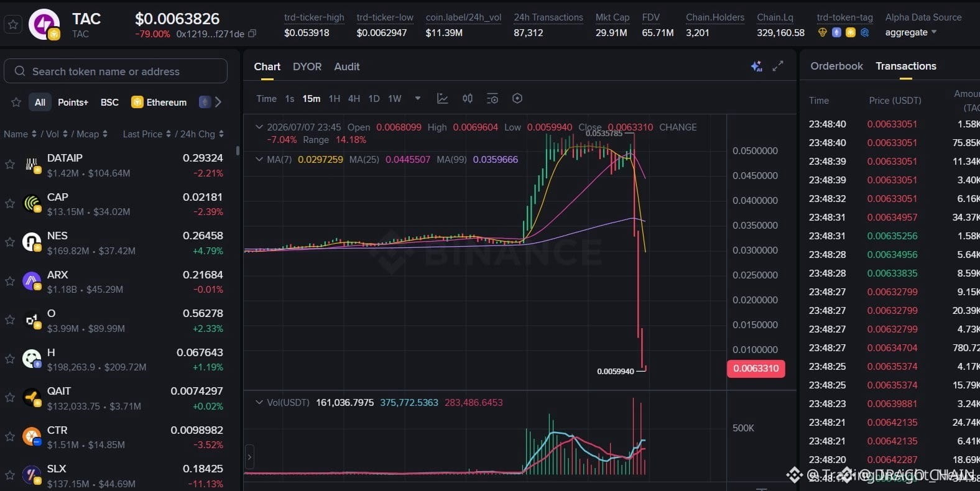This screenshot has width=980, height=491.
Task: Star the DATAIP token row
Action: 10,165
